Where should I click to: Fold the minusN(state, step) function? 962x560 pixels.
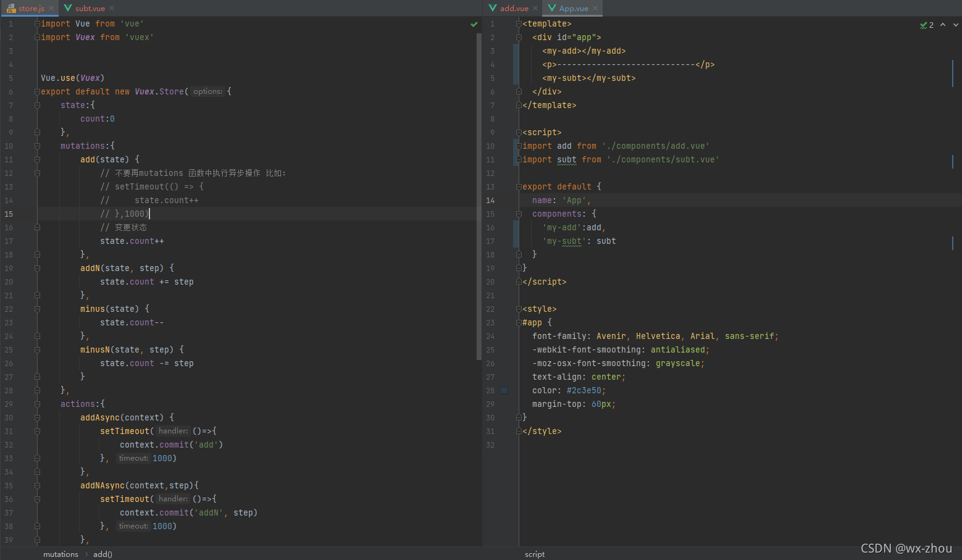coord(37,349)
